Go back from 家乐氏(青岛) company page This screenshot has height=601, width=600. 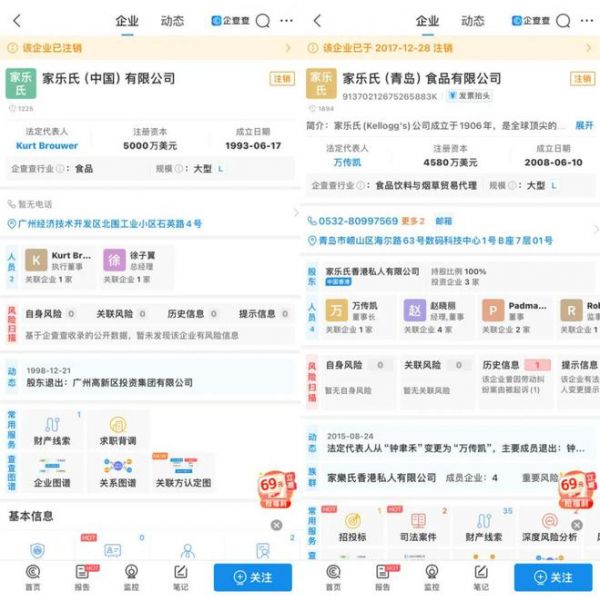(317, 21)
